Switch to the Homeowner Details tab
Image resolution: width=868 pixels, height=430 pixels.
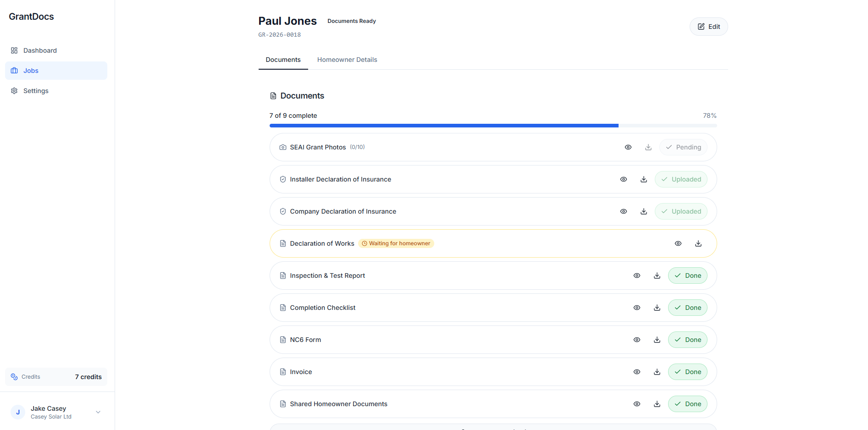[x=347, y=60]
